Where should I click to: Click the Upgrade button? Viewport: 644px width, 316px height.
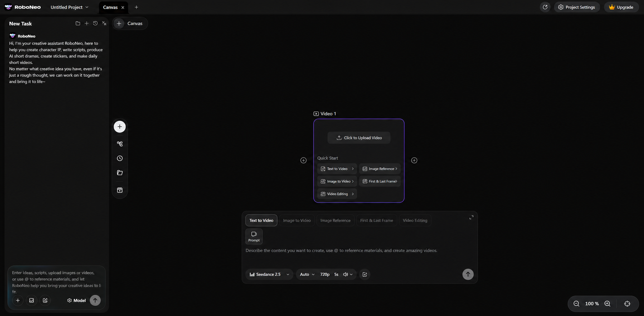point(621,7)
